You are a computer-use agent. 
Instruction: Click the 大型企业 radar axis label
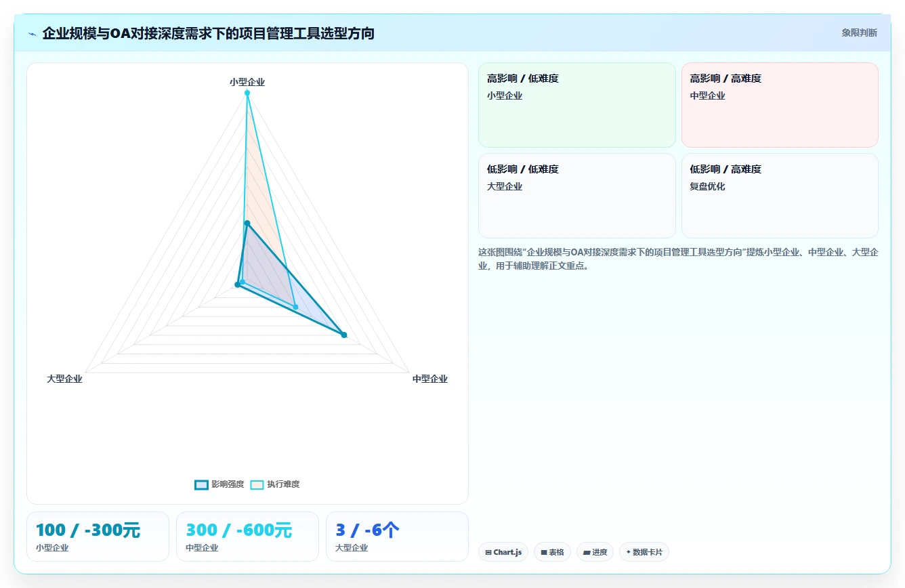64,379
